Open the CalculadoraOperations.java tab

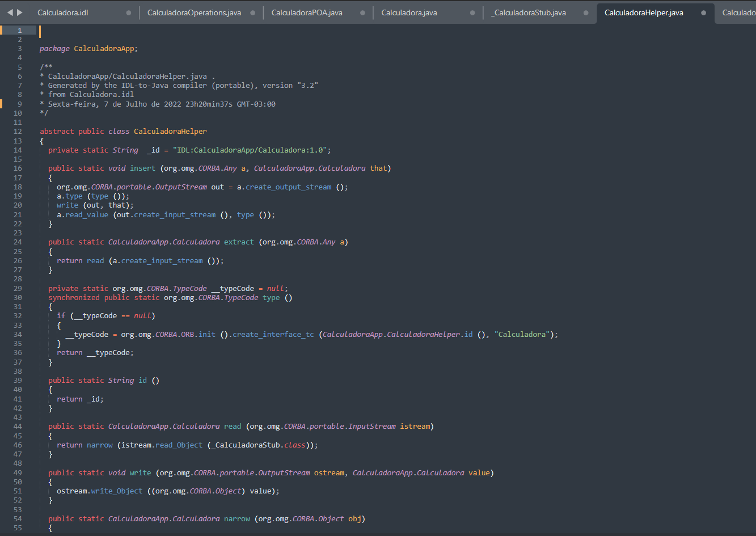pos(194,12)
